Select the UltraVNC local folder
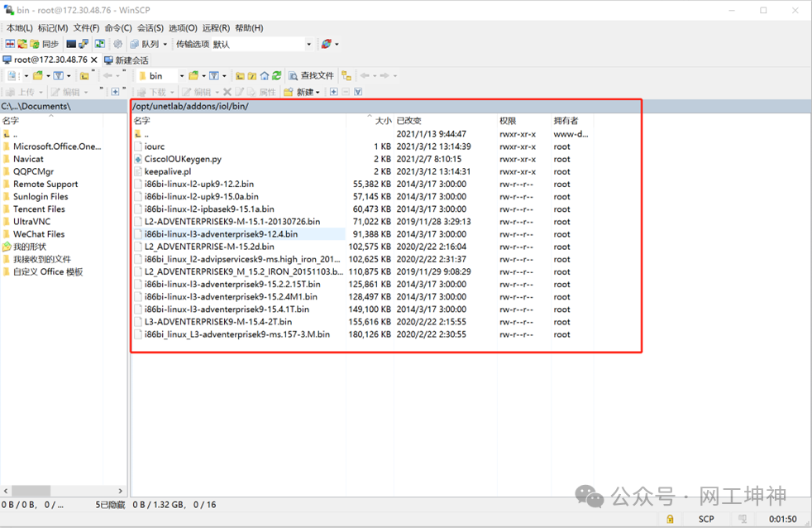Screen dimensions: 812x528 [31, 222]
